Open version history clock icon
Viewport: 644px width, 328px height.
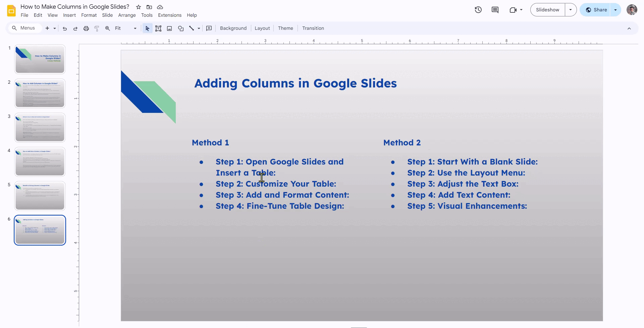point(478,10)
